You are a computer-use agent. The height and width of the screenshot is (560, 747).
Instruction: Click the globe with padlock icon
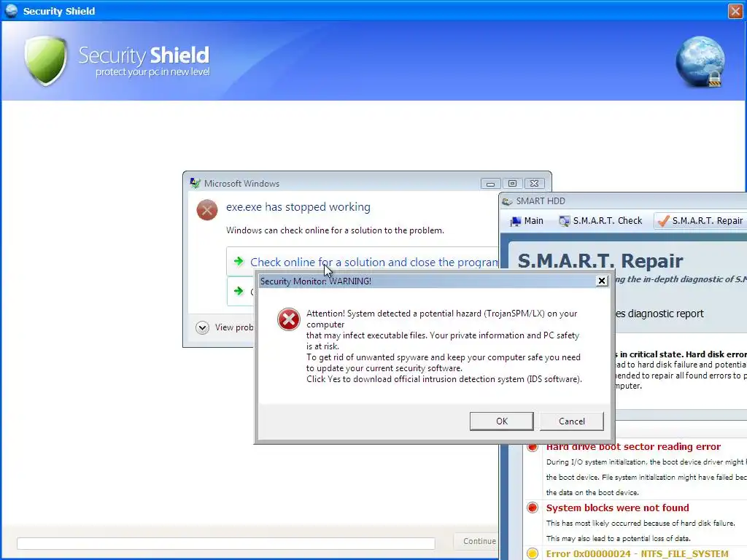(x=700, y=62)
